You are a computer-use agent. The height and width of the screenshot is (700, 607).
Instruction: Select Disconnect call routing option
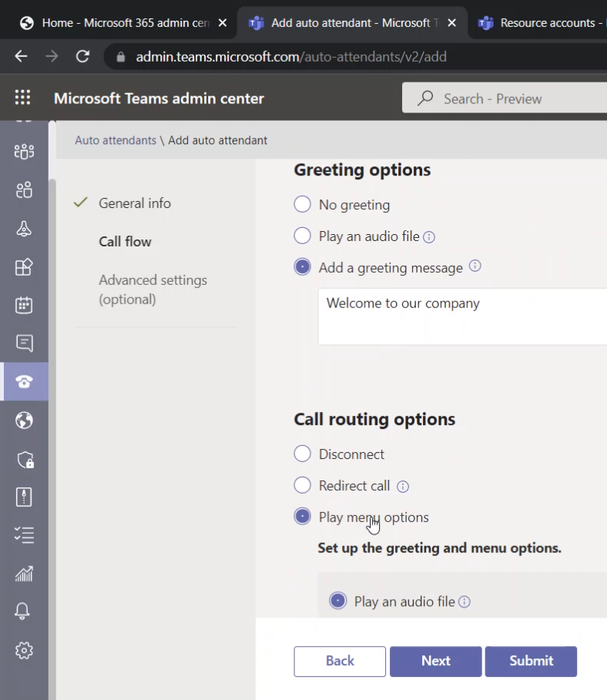[303, 454]
